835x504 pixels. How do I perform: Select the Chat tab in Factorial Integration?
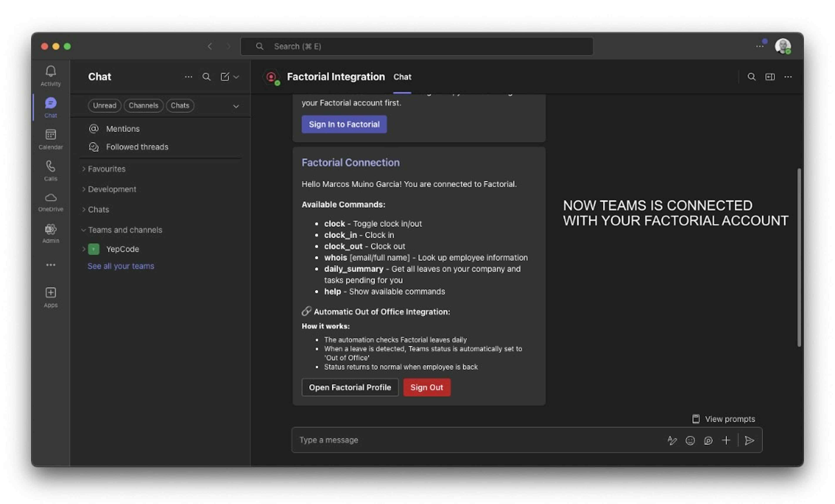pyautogui.click(x=402, y=77)
